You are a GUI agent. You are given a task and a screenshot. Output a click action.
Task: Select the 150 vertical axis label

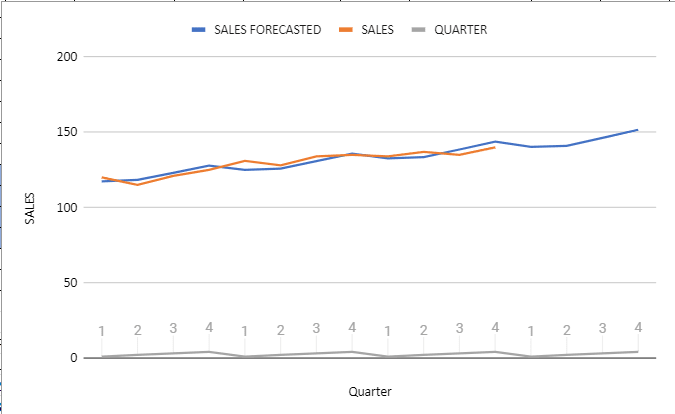[67, 132]
